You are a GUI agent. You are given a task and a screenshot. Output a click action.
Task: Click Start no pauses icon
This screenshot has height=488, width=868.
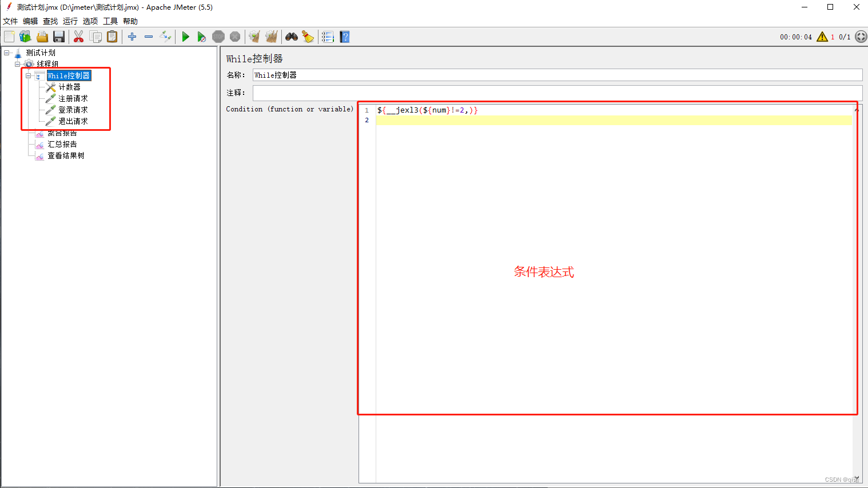(201, 37)
